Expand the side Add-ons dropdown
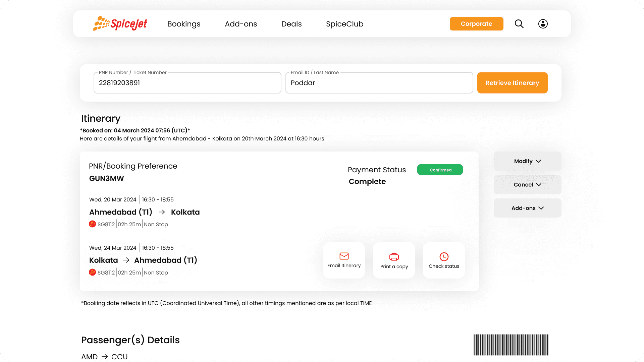 527,208
